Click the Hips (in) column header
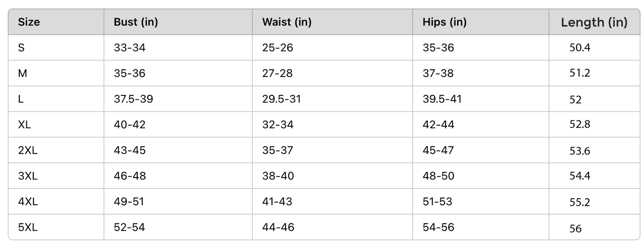 [444, 22]
